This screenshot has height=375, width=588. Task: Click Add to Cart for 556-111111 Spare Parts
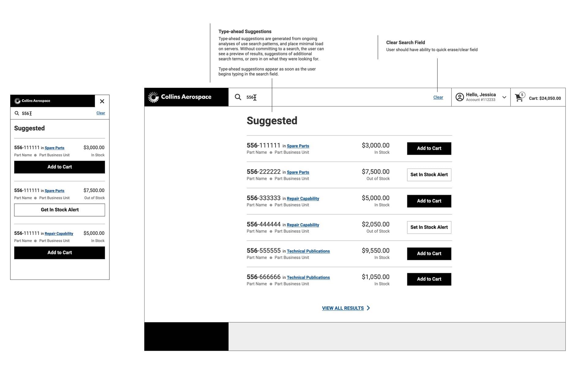pyautogui.click(x=429, y=148)
